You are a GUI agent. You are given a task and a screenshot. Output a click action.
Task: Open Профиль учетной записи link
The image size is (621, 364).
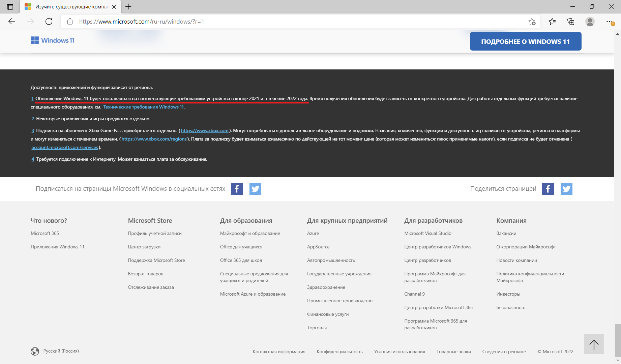155,233
